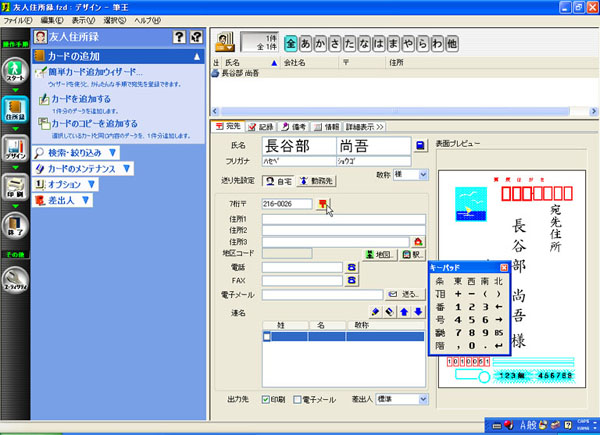Open the ファイル menu
600x435 pixels.
[x=18, y=20]
